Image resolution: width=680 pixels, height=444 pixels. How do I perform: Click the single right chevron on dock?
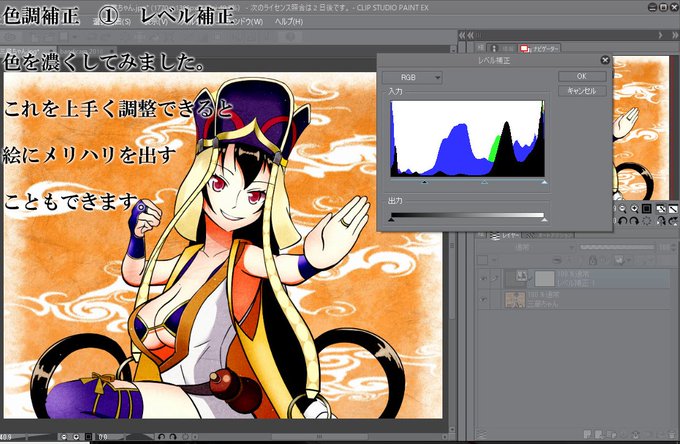(x=660, y=35)
